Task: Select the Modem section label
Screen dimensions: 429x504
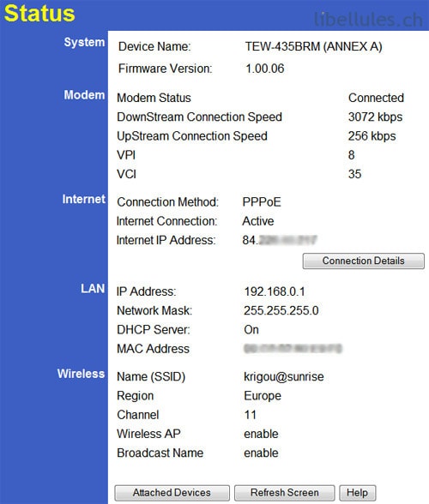Action: coord(84,95)
